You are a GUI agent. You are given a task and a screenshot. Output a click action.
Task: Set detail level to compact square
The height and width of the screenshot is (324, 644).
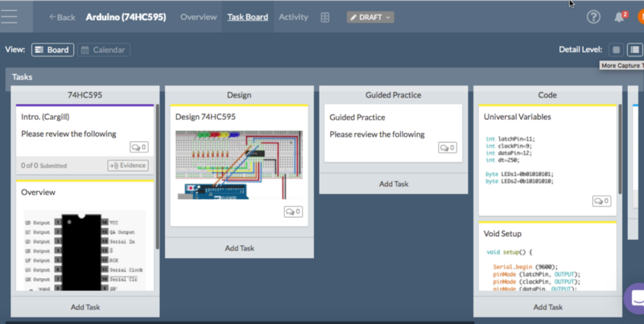[616, 50]
